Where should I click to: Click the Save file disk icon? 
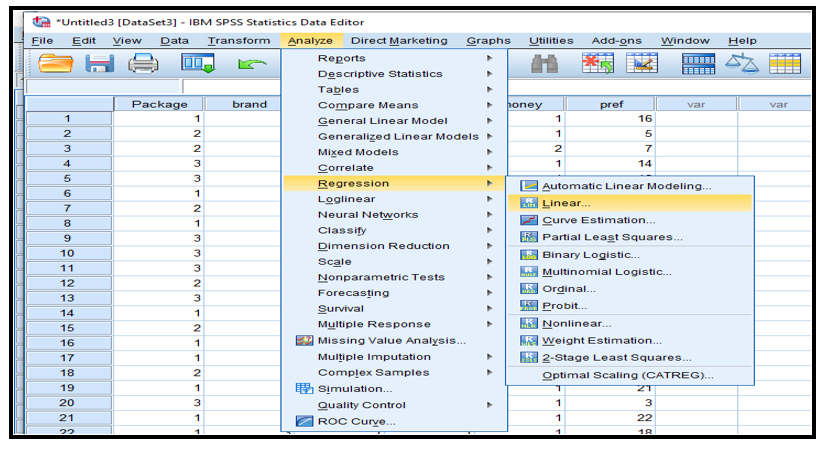[99, 66]
